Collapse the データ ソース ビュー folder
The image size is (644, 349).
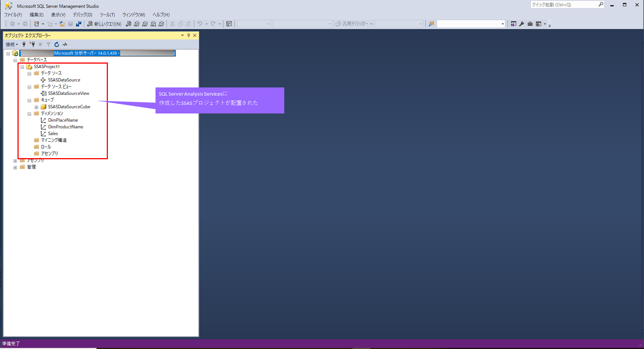click(x=29, y=87)
